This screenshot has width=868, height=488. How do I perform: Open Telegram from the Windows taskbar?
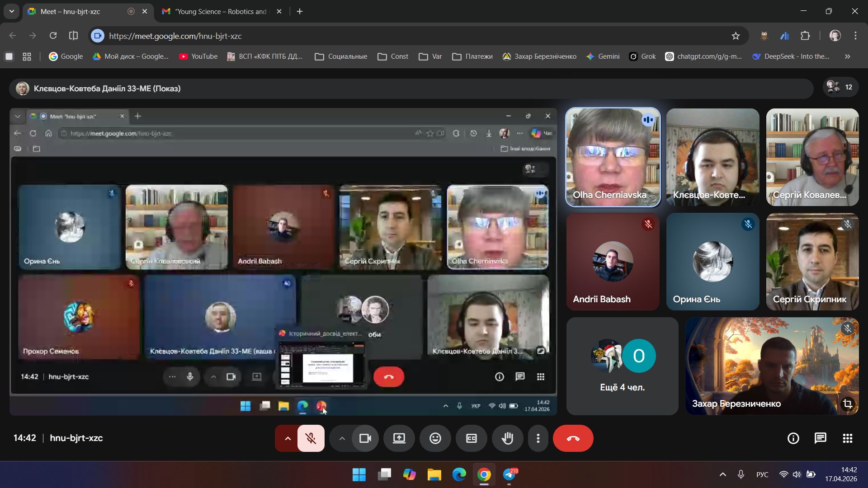coord(509,474)
